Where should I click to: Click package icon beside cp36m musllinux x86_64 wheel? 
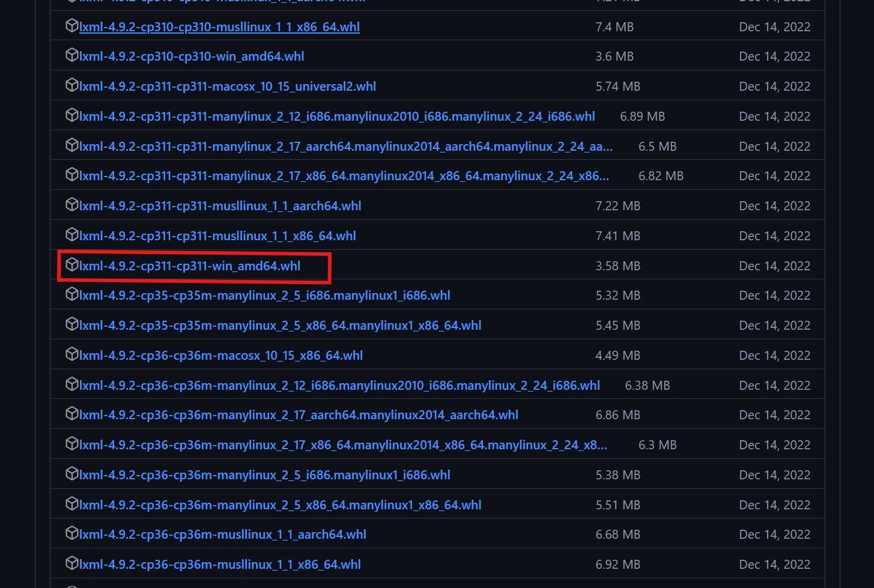click(71, 563)
